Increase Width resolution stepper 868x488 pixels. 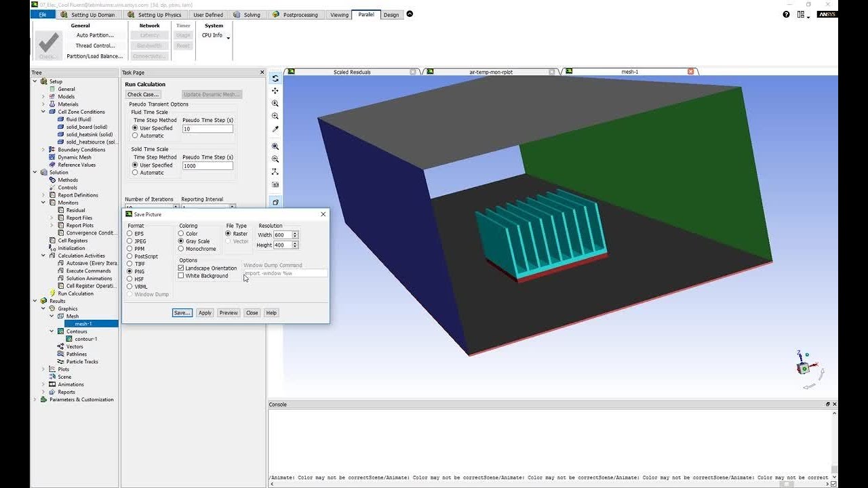295,233
